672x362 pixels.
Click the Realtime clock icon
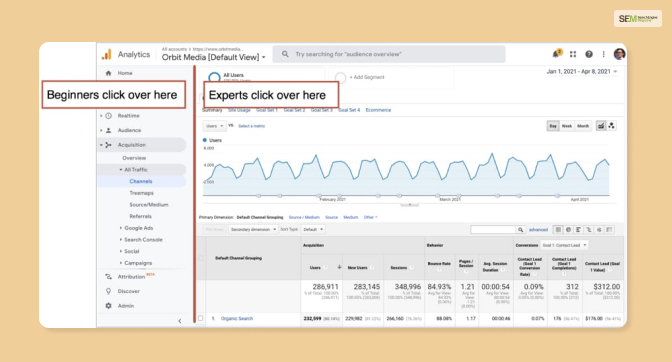coord(108,116)
